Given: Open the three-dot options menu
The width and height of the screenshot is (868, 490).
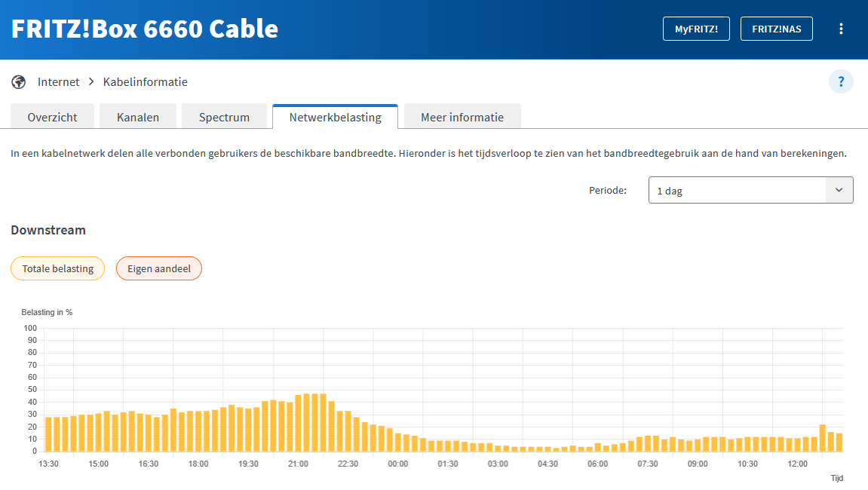Looking at the screenshot, I should pos(841,29).
